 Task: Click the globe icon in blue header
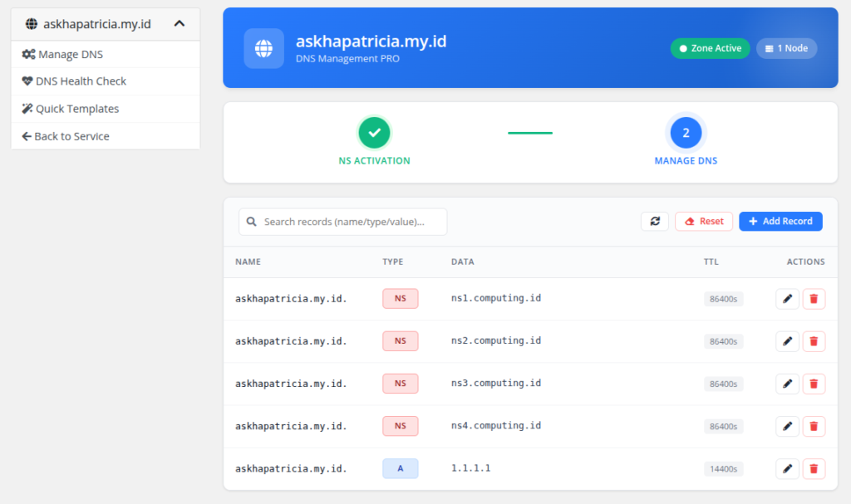263,48
